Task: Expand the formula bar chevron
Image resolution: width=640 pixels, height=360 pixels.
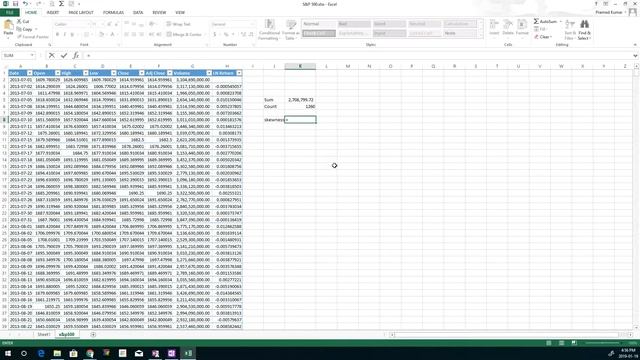Action: coord(635,56)
